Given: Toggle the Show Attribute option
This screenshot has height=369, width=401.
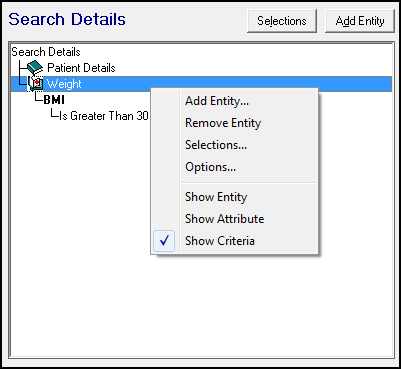Looking at the screenshot, I should pos(225,219).
